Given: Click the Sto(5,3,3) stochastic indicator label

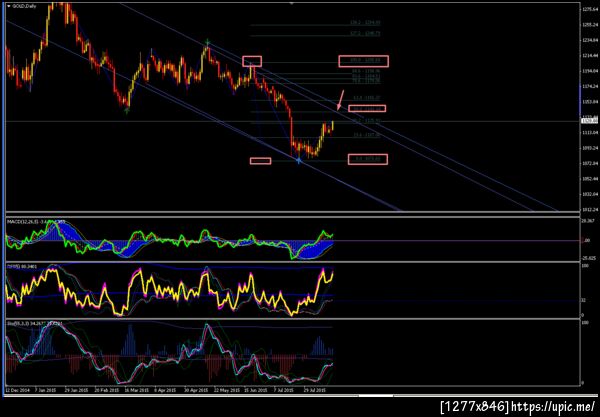Looking at the screenshot, I should [x=34, y=324].
